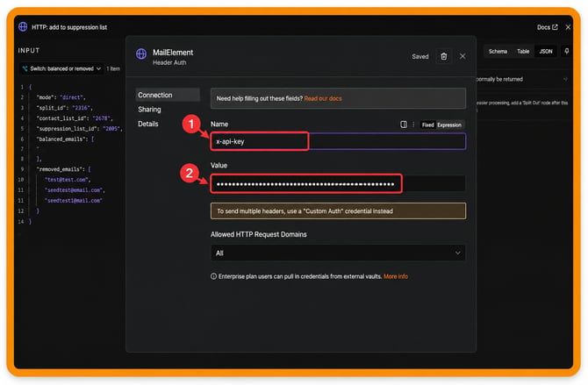This screenshot has width=588, height=385.
Task: Click the "seedtest@email.com" JSON value
Action: tap(73, 190)
